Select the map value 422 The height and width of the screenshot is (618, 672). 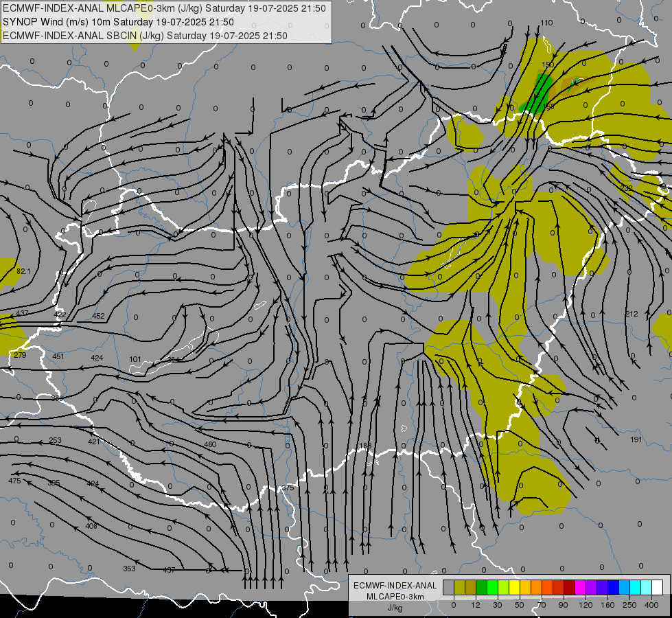pyautogui.click(x=60, y=314)
